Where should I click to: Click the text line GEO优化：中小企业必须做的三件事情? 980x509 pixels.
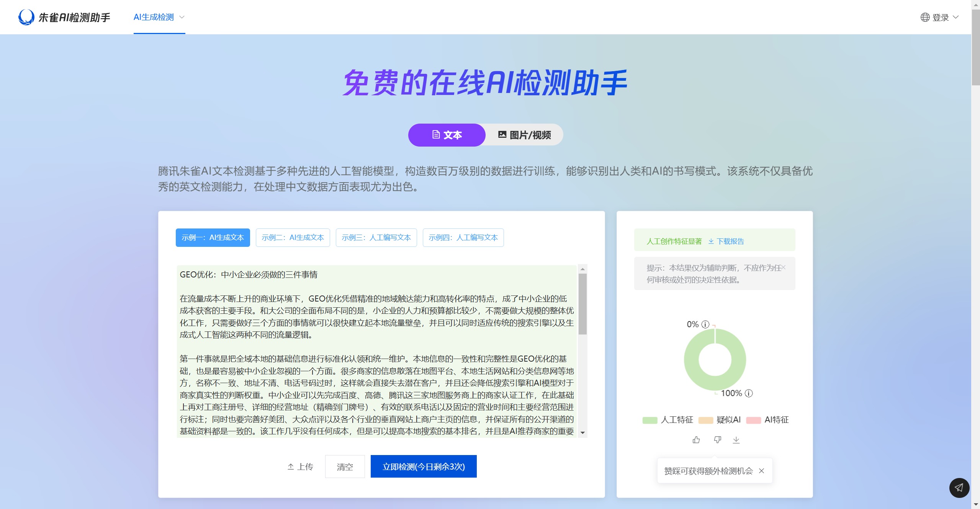249,274
